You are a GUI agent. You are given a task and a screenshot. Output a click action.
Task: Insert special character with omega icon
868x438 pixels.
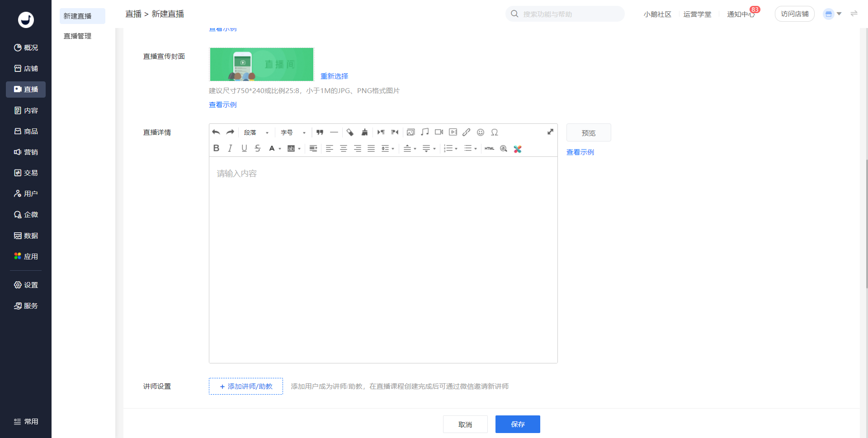point(495,132)
